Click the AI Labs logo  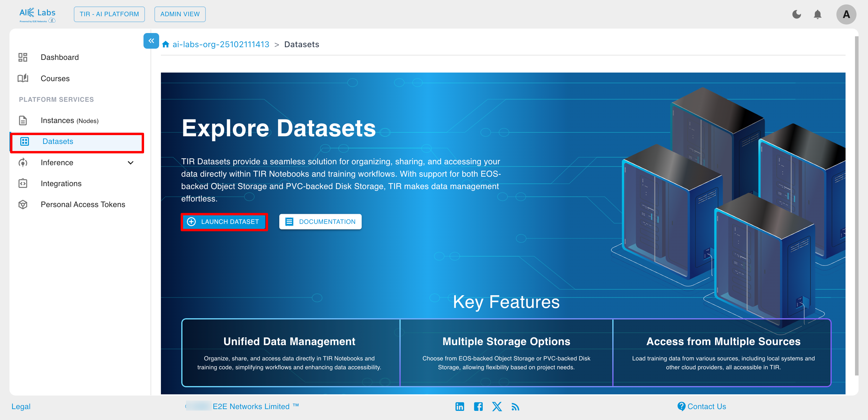(37, 15)
